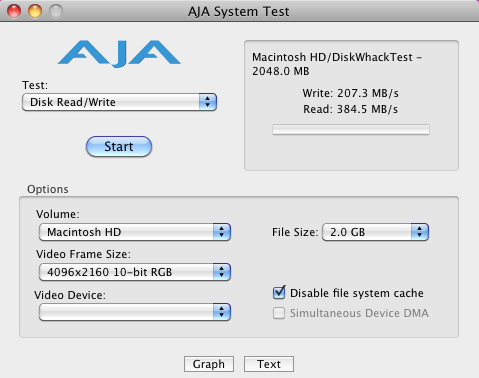The width and height of the screenshot is (479, 378).
Task: Minimize window with the yellow button
Action: point(35,11)
